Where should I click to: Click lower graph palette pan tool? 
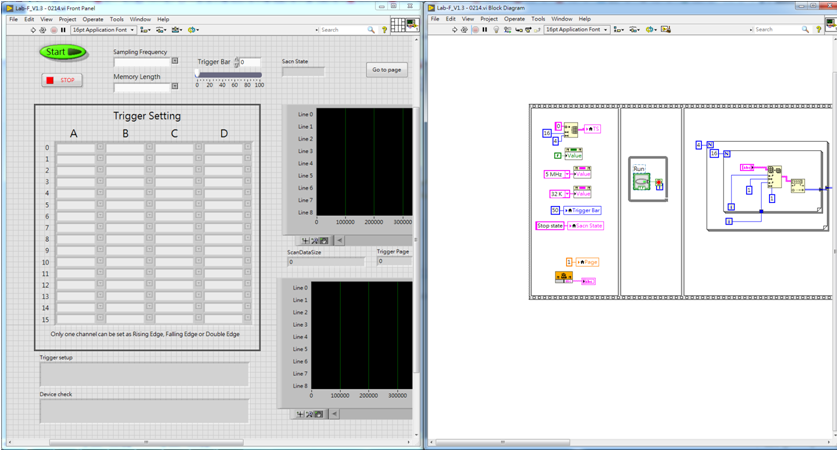coord(319,414)
